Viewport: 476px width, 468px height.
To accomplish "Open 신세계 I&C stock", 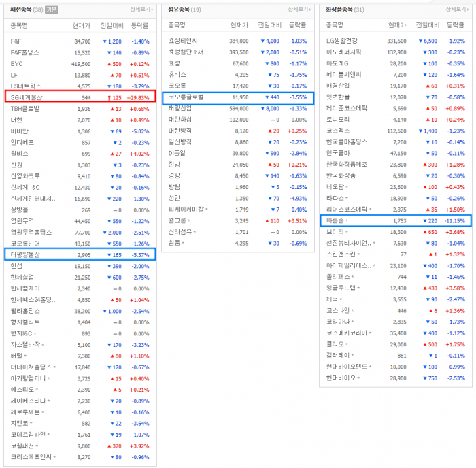I will coord(25,187).
